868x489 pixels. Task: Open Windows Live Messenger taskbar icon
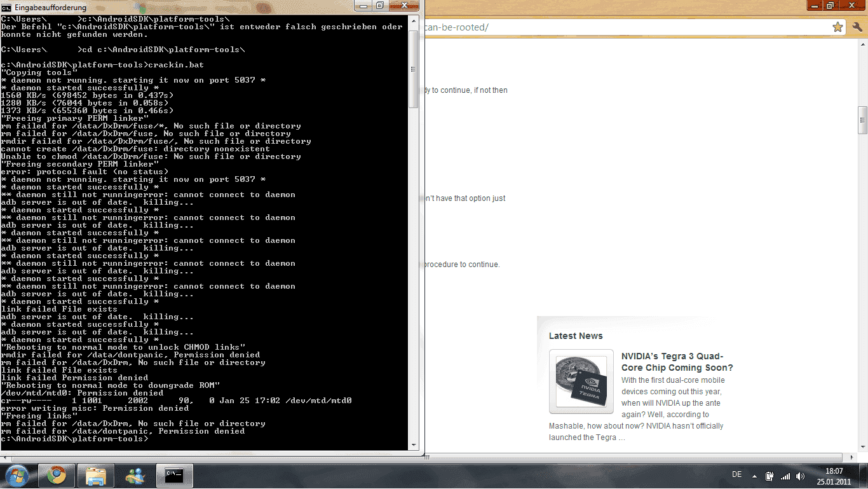pyautogui.click(x=135, y=476)
